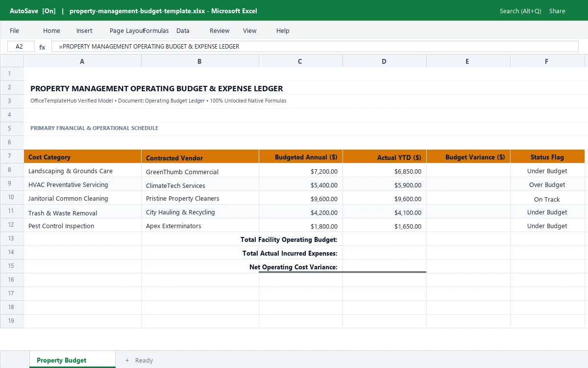Select the Over Budget status cell

pyautogui.click(x=547, y=184)
